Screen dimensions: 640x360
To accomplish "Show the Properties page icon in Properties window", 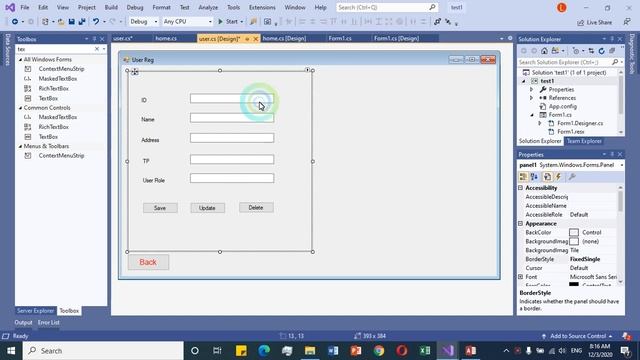I will coord(547,177).
